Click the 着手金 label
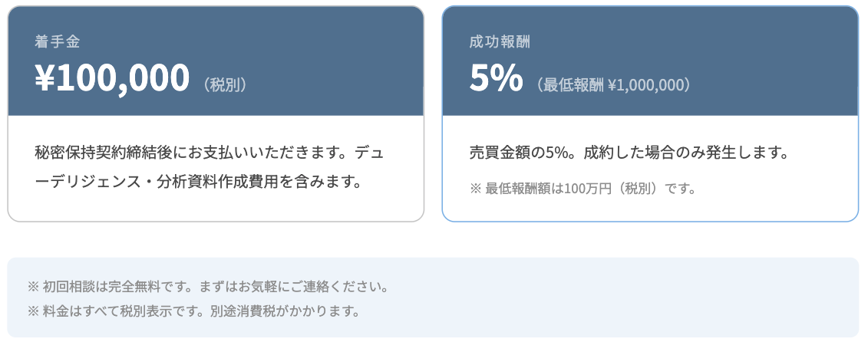The width and height of the screenshot is (868, 342). pyautogui.click(x=57, y=42)
